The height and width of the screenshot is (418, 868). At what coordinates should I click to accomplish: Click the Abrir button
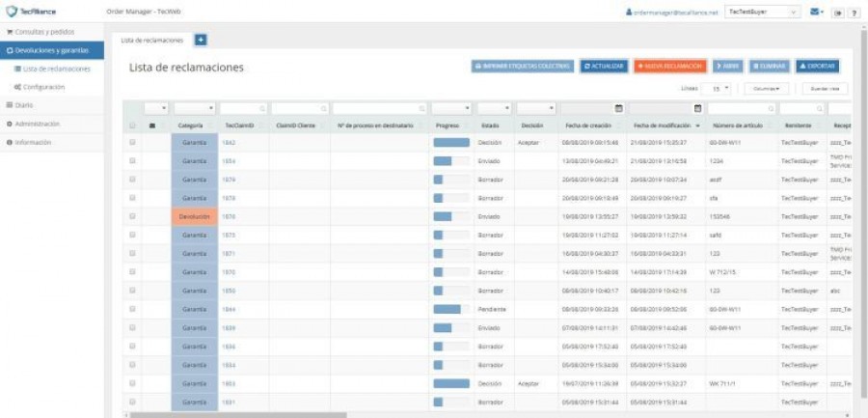click(728, 66)
